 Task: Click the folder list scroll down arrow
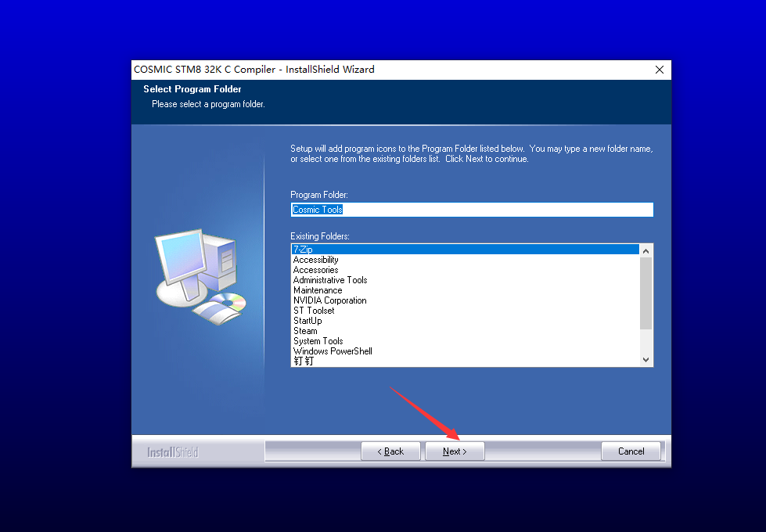click(646, 360)
